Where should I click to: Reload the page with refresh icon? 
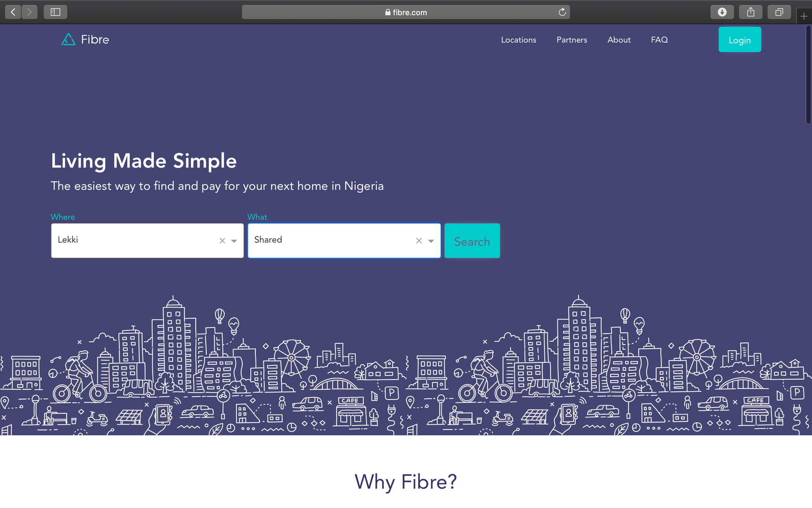pyautogui.click(x=562, y=12)
